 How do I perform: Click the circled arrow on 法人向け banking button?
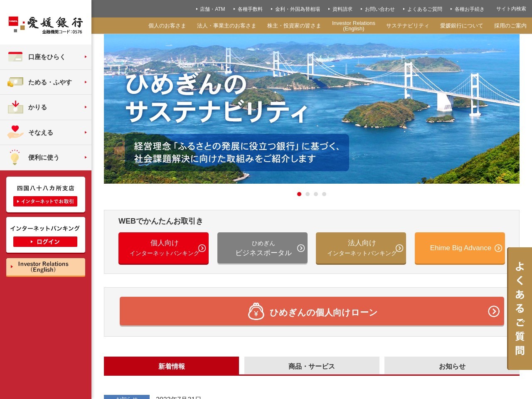(x=399, y=248)
